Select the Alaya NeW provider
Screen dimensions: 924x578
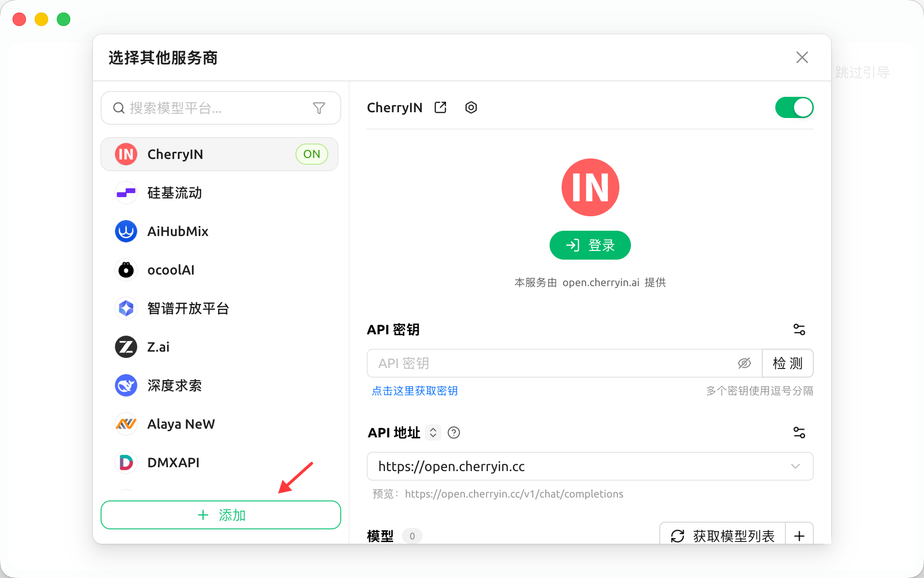coord(219,424)
